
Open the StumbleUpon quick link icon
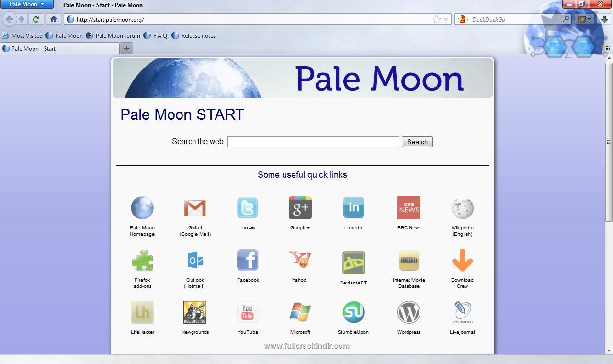click(354, 312)
